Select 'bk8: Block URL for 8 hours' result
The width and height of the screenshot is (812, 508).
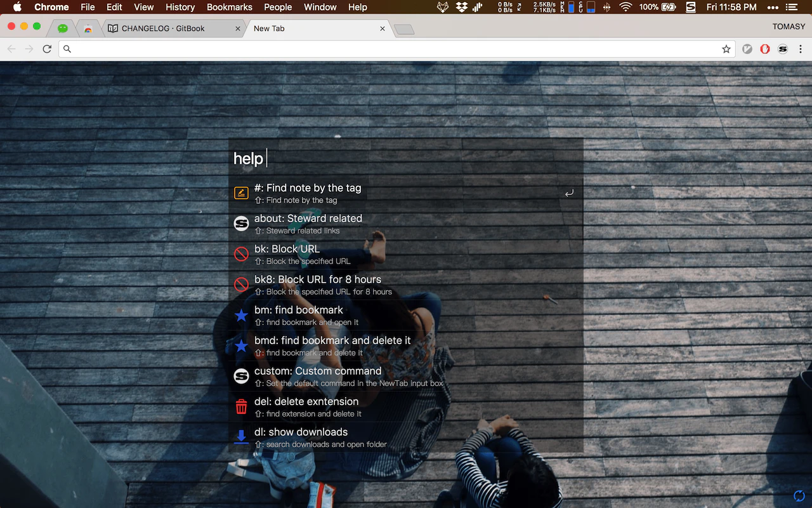pyautogui.click(x=406, y=284)
